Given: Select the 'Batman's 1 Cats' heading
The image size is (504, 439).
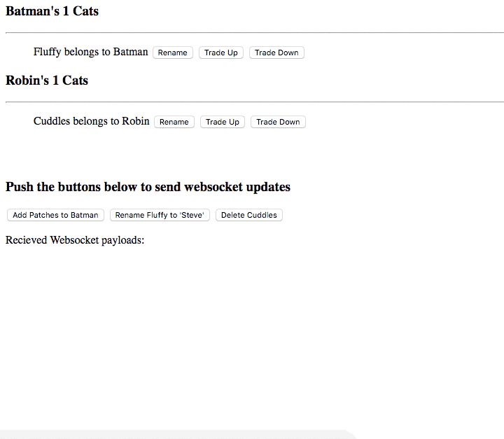Looking at the screenshot, I should click(52, 11).
